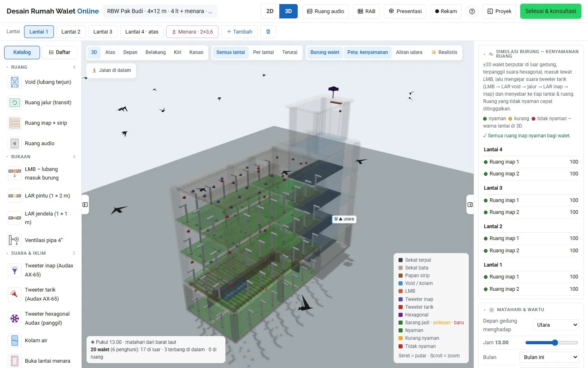The image size is (588, 368).
Task: Switch to the Lantai 2 tab
Action: (x=71, y=31)
